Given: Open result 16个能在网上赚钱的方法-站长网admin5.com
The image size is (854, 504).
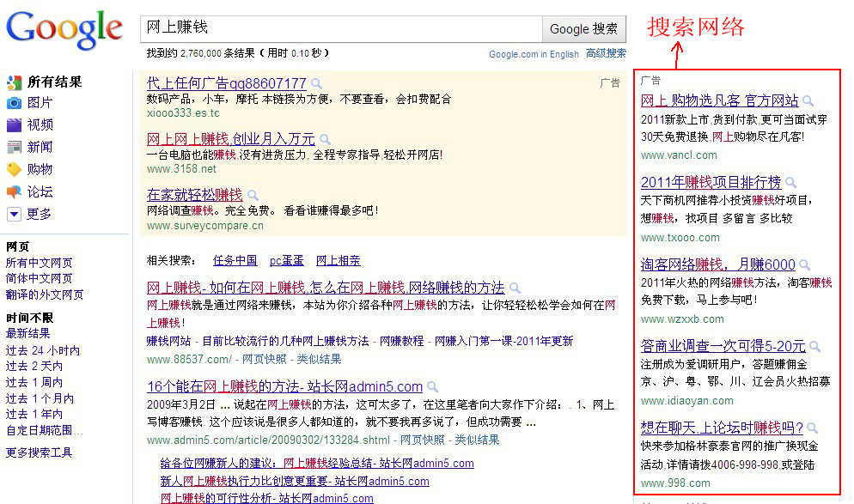Looking at the screenshot, I should click(x=285, y=387).
